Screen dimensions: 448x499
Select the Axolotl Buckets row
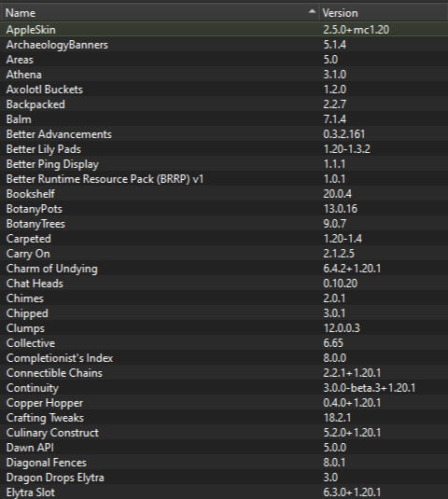tap(224, 90)
